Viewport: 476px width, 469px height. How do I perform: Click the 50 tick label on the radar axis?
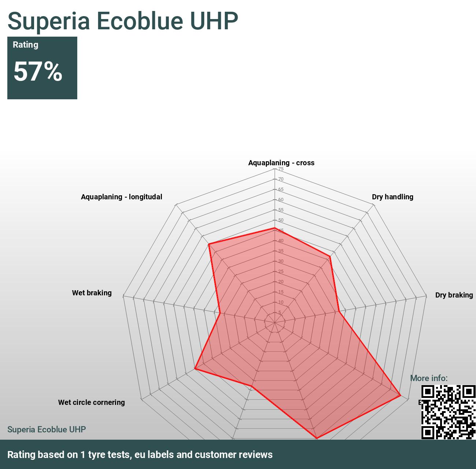pos(281,220)
